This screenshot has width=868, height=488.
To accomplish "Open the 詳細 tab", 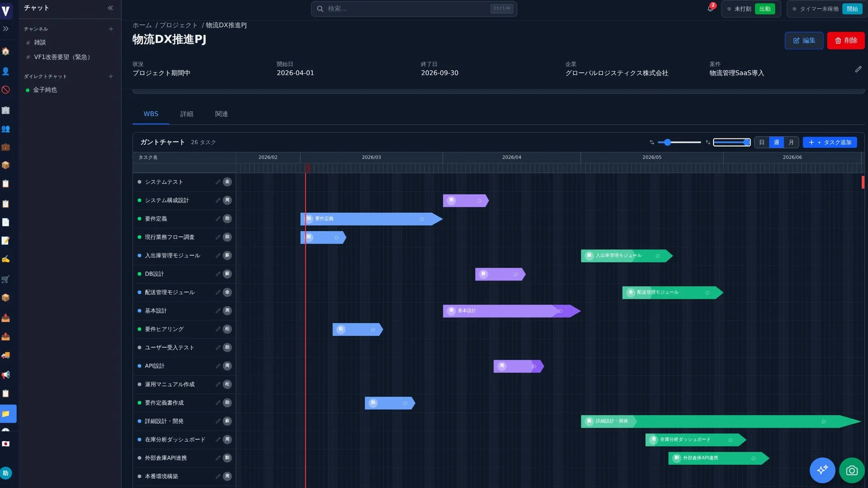I will 187,114.
